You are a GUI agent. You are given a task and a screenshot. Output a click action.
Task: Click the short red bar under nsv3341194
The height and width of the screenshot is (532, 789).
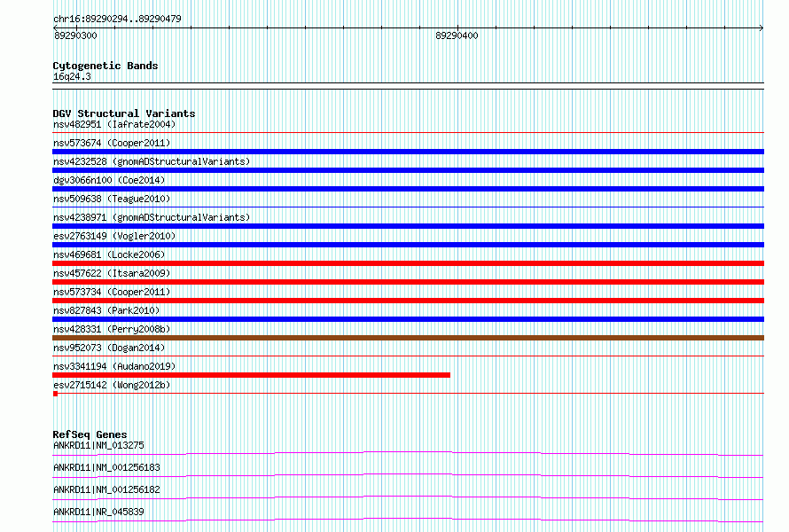[x=251, y=375]
